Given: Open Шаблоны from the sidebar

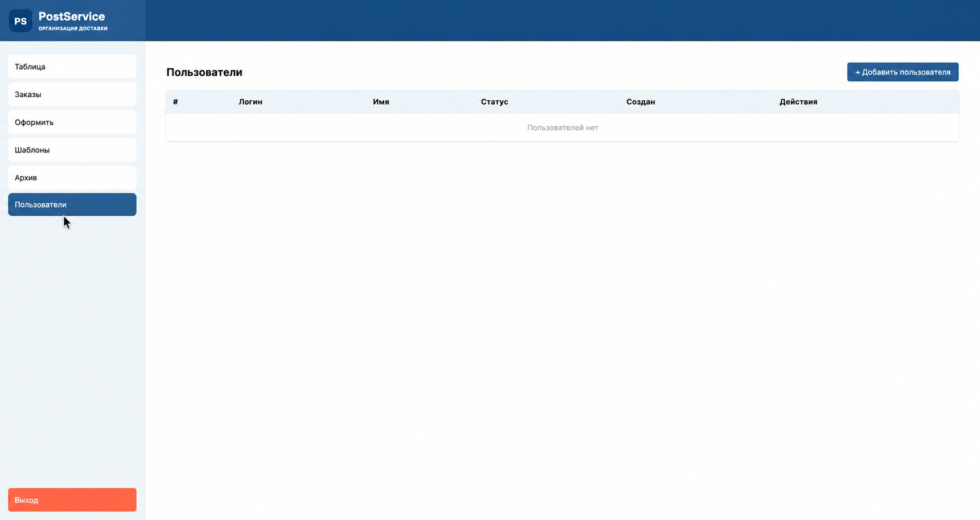Looking at the screenshot, I should [72, 150].
